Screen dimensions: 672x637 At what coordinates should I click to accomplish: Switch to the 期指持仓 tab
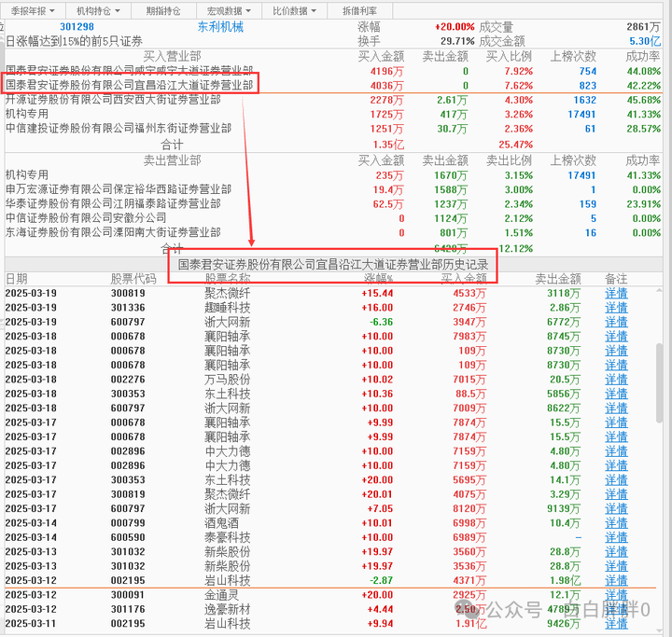point(163,10)
